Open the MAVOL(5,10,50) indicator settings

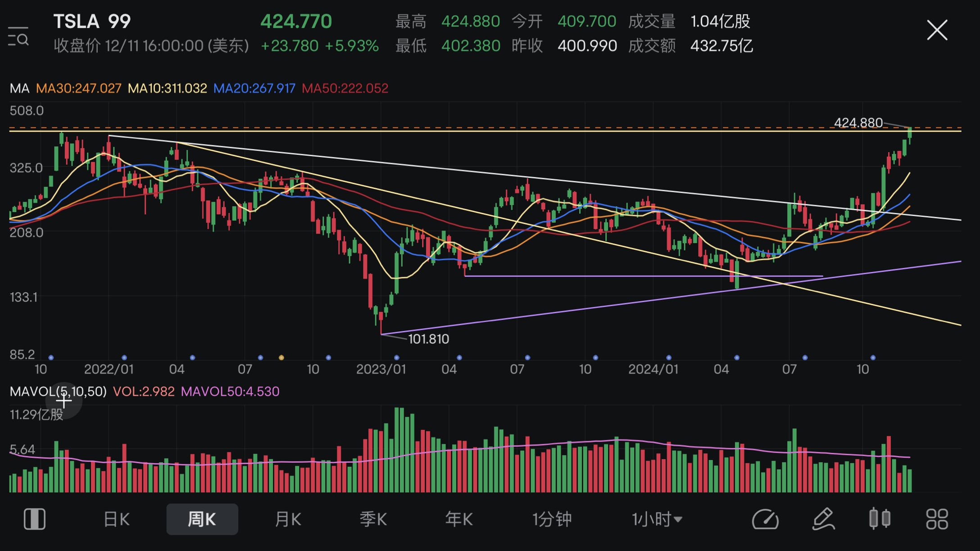[x=58, y=392]
